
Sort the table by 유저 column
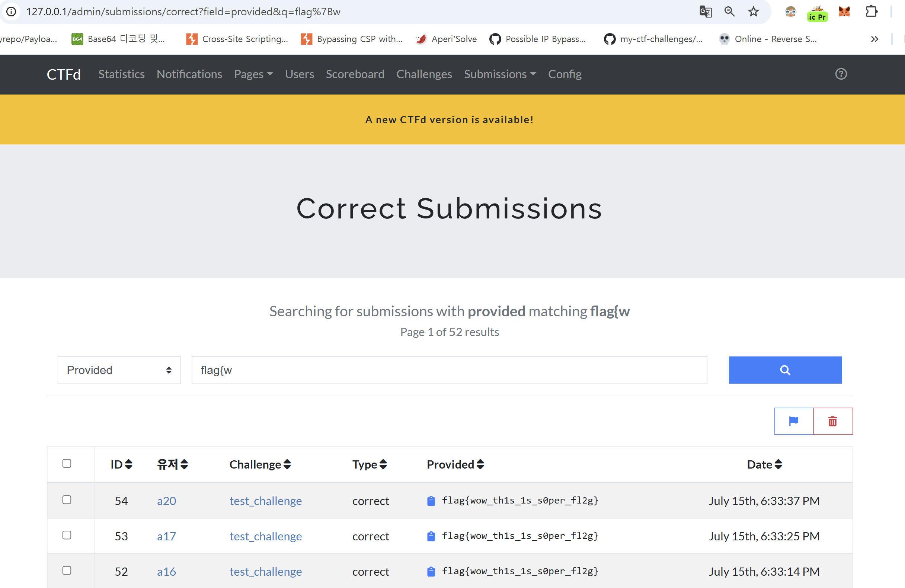[173, 464]
